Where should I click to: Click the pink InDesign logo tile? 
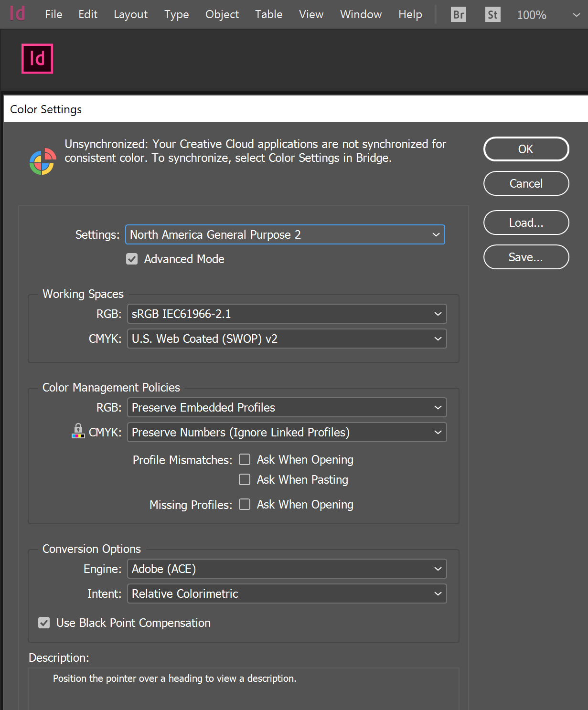pos(37,59)
